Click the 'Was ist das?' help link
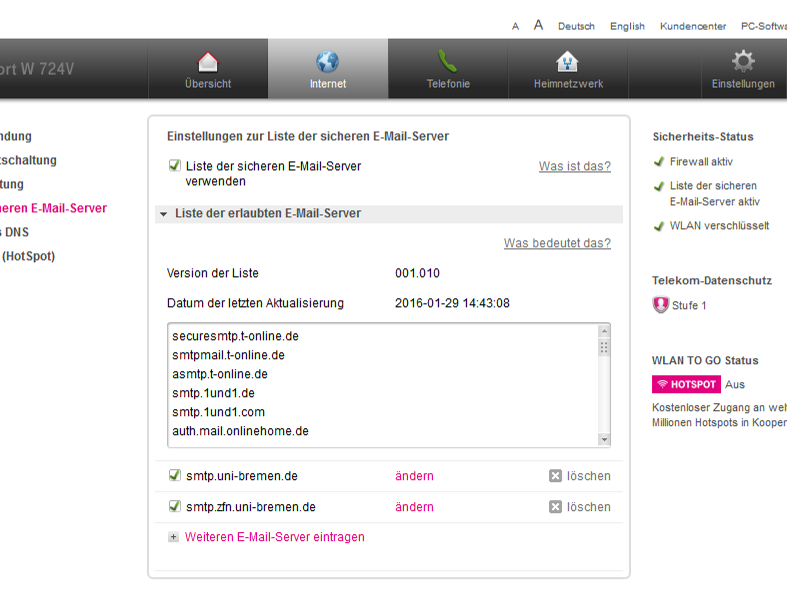The width and height of the screenshot is (787, 590). click(x=574, y=166)
